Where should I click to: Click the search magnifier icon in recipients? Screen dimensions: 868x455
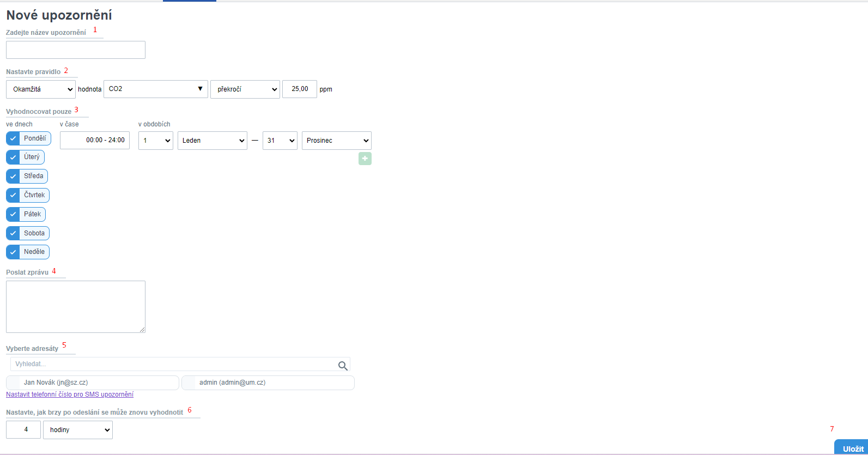pyautogui.click(x=343, y=366)
